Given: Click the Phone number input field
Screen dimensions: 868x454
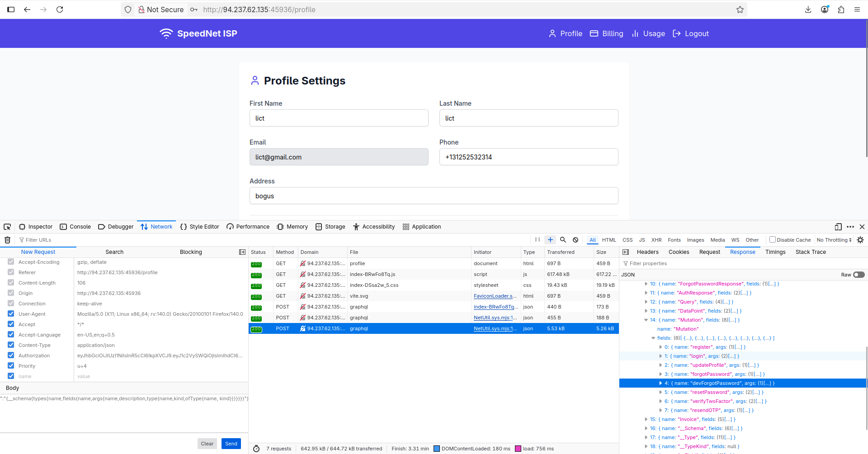Looking at the screenshot, I should point(528,157).
